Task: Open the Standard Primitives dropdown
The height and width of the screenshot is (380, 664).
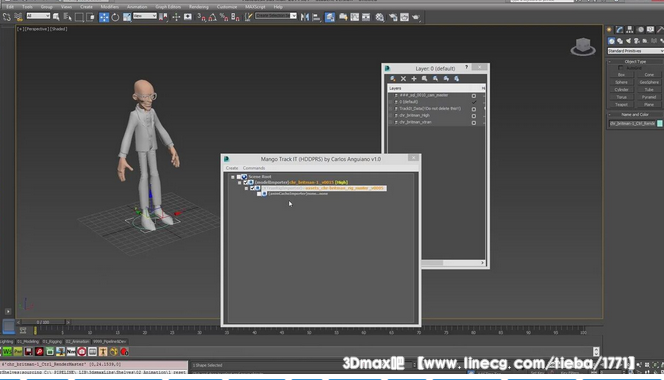Action: coord(635,51)
